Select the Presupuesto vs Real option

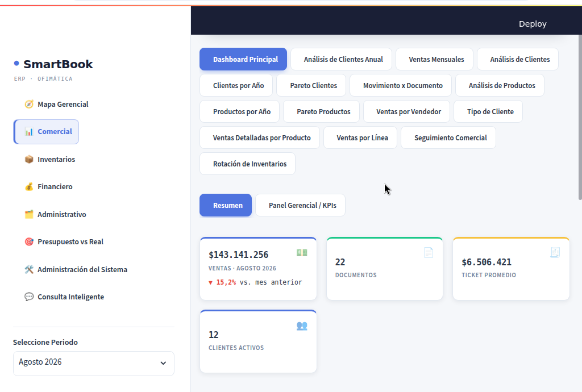click(x=64, y=242)
